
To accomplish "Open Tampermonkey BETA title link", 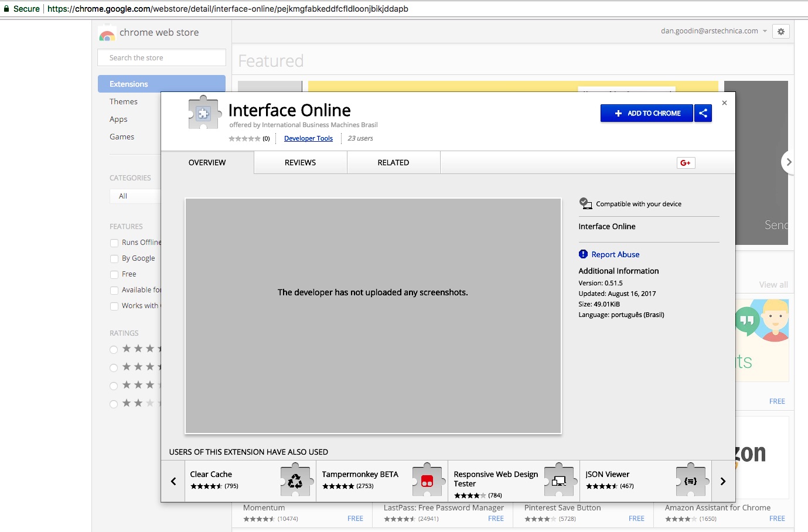I will tap(360, 474).
